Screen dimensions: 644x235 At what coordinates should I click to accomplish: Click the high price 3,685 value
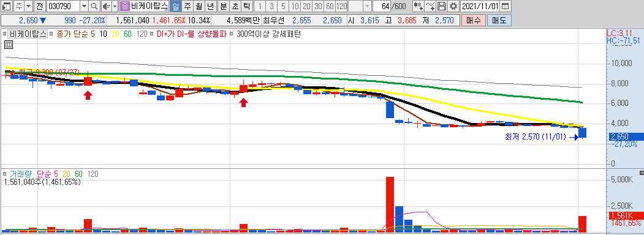(x=407, y=21)
